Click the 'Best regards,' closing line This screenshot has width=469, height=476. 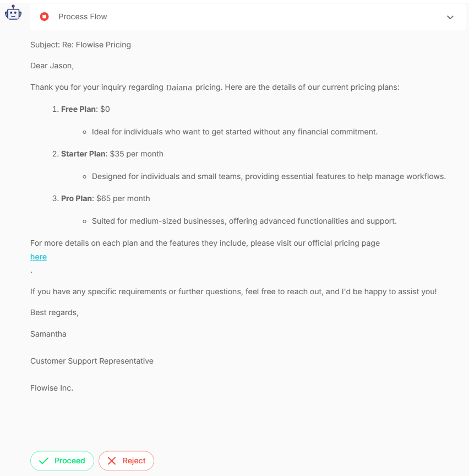point(54,312)
